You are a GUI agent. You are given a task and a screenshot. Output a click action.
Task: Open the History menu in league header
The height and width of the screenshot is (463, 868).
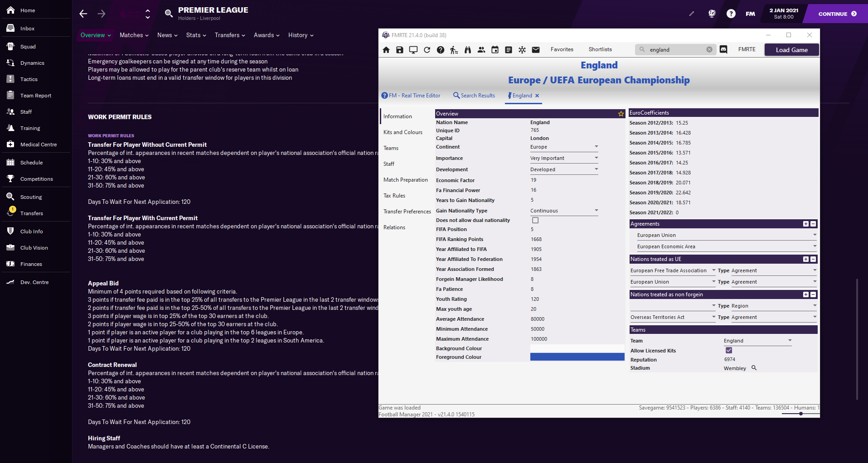(x=301, y=35)
